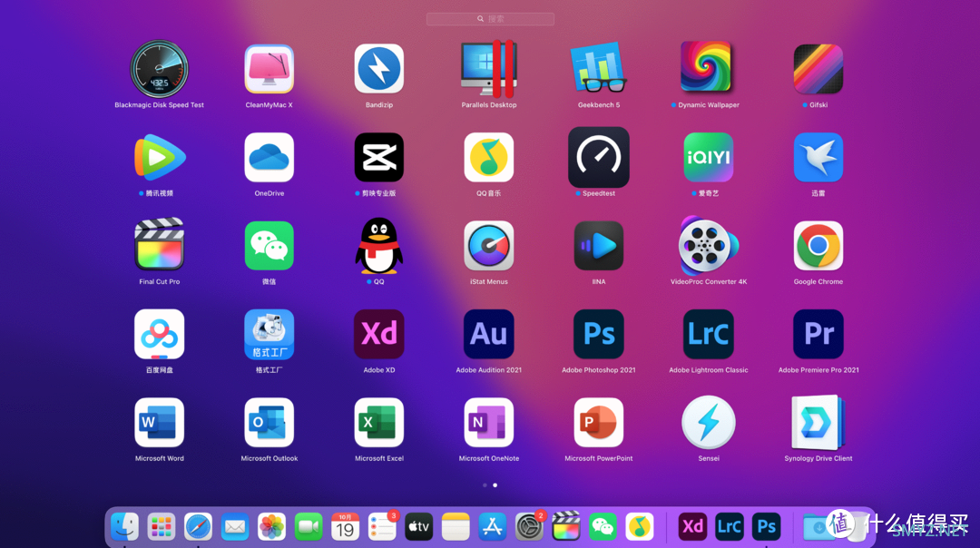Open FaceTime from the Dock
Image resolution: width=980 pixels, height=548 pixels.
tap(309, 527)
